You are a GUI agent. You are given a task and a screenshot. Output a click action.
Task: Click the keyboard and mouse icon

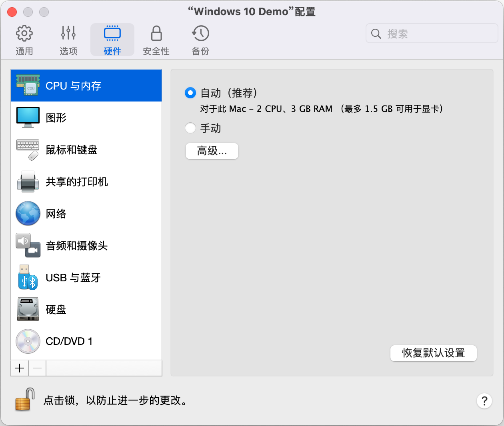tap(28, 149)
